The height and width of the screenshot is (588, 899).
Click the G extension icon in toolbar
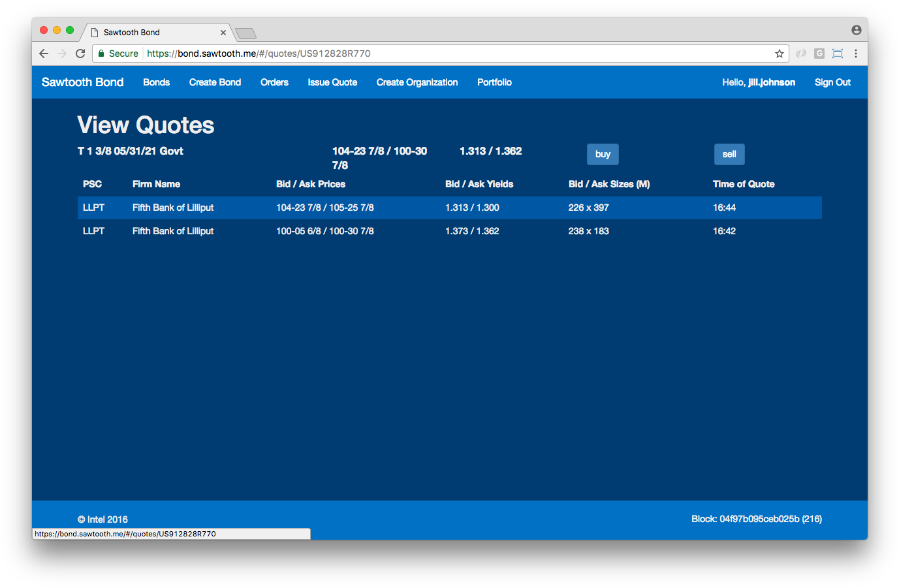819,54
